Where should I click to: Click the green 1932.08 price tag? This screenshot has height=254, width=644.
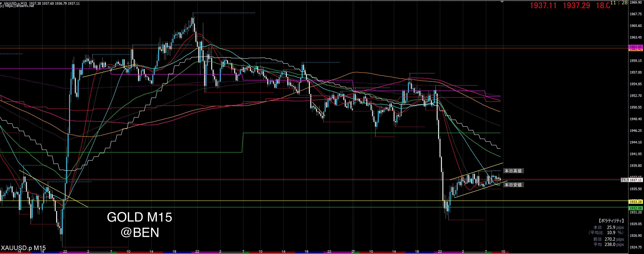click(x=636, y=208)
